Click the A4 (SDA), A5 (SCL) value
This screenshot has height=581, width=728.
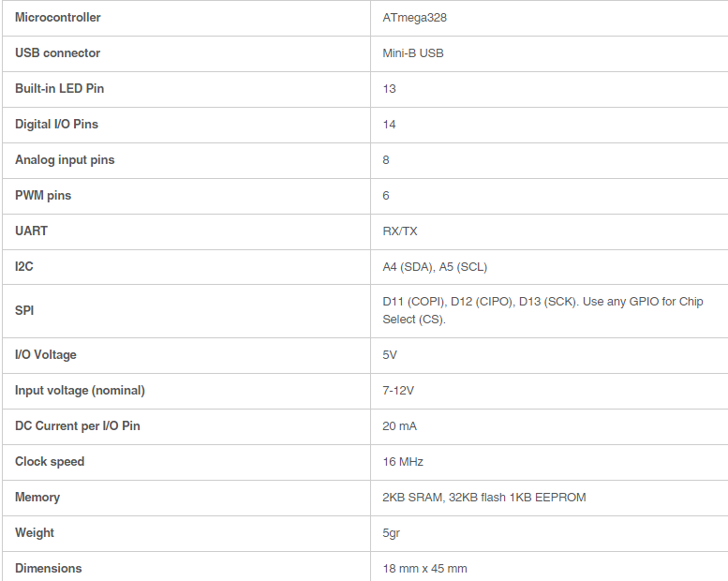coord(435,267)
